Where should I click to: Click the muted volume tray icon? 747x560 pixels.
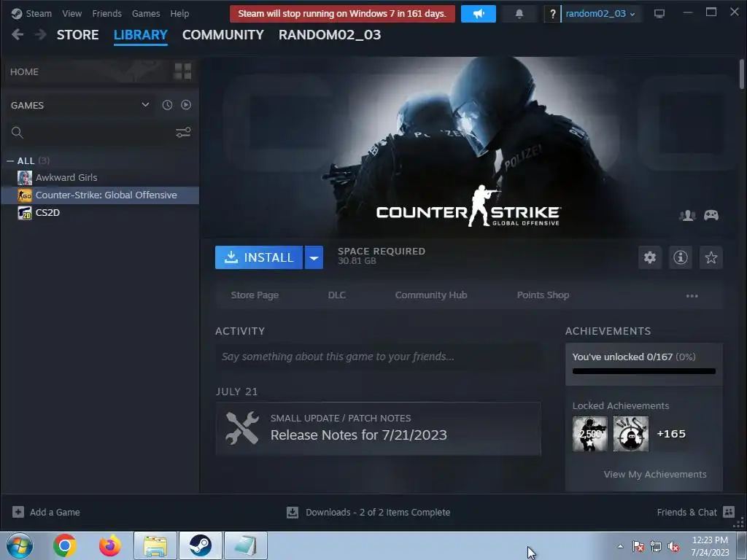(x=673, y=547)
